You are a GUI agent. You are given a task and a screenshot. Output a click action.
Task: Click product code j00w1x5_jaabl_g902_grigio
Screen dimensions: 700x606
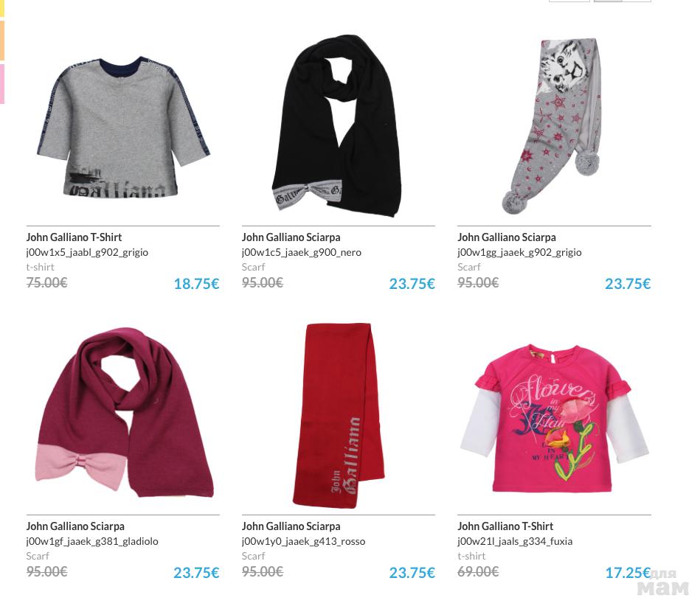coord(87,253)
